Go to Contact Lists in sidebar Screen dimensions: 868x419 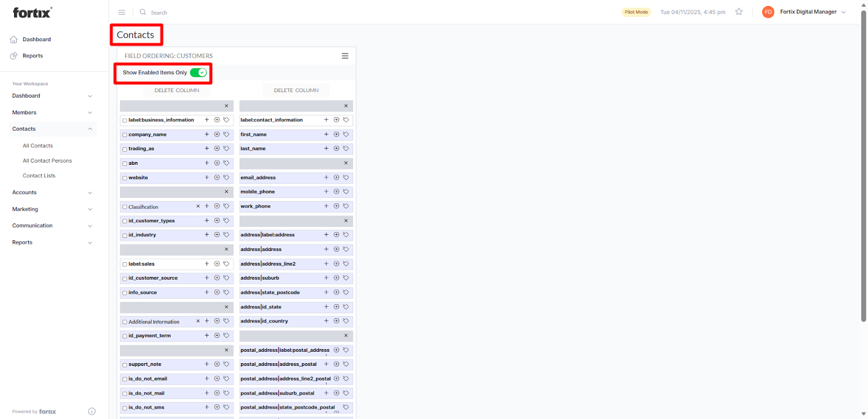coord(39,176)
